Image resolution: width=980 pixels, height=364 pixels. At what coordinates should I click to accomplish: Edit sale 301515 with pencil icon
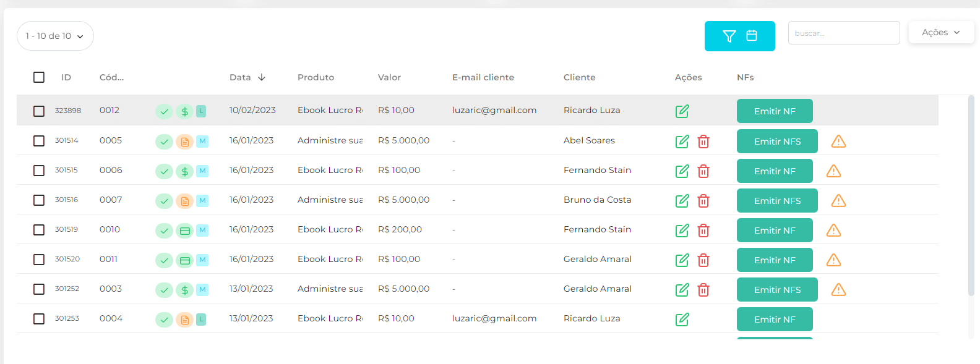[682, 171]
